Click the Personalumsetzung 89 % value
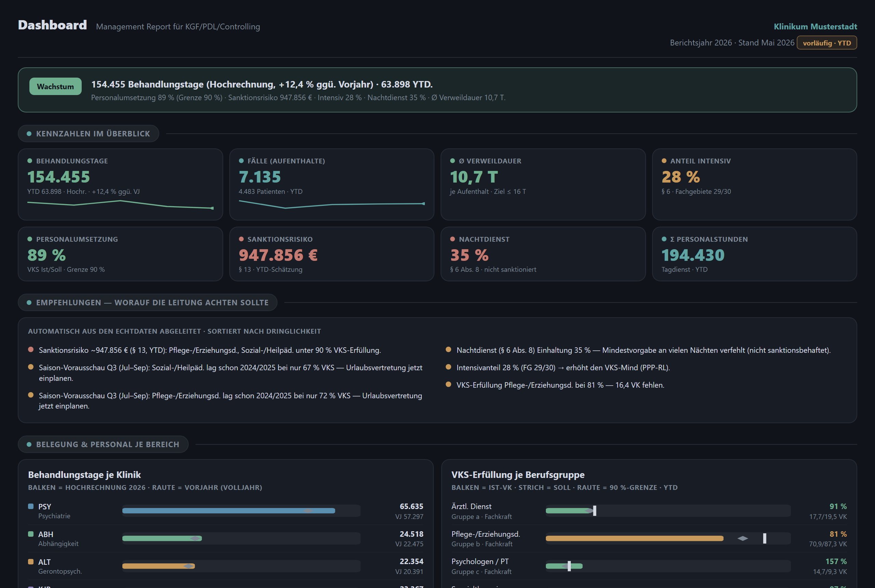Image resolution: width=875 pixels, height=588 pixels. coord(46,255)
